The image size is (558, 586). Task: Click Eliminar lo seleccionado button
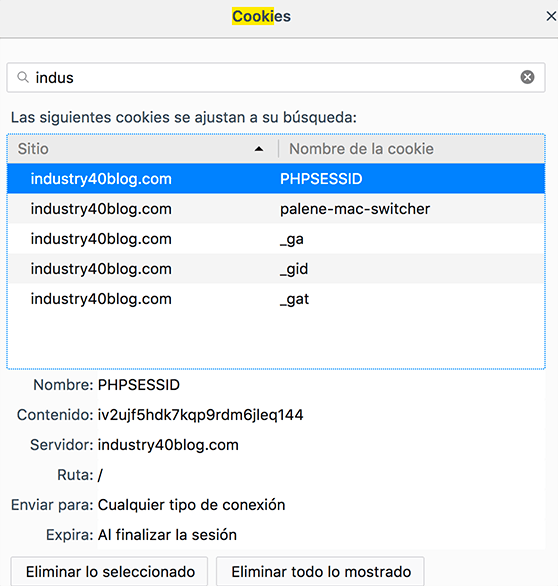tap(109, 571)
